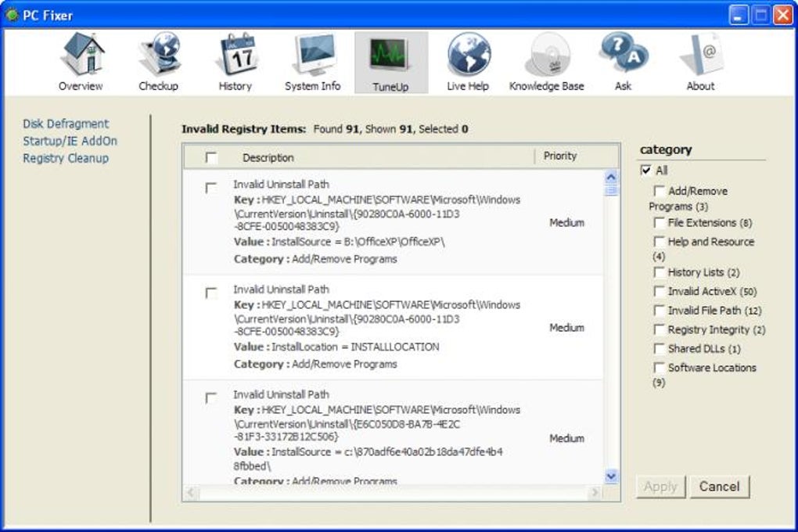The height and width of the screenshot is (532, 798).
Task: Click the vertical scrollbar up arrow
Action: click(611, 177)
